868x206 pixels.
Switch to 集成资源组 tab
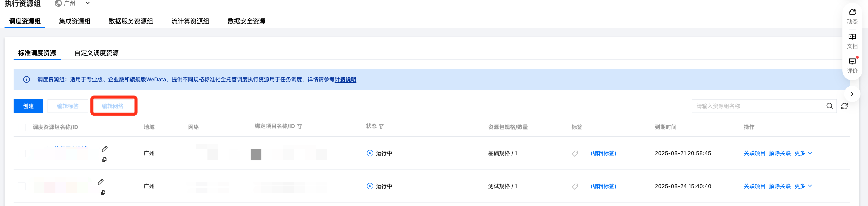pos(75,21)
